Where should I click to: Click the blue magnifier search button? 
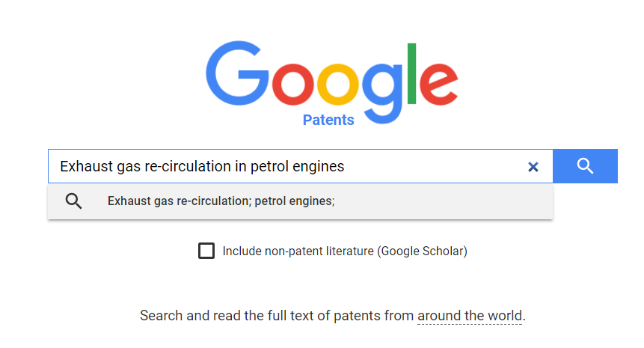(x=585, y=166)
